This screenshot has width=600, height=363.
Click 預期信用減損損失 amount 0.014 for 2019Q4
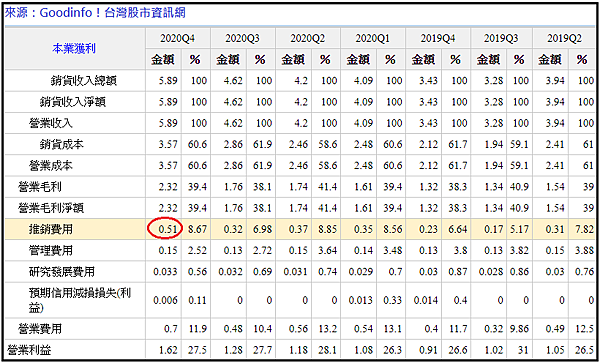point(426,300)
